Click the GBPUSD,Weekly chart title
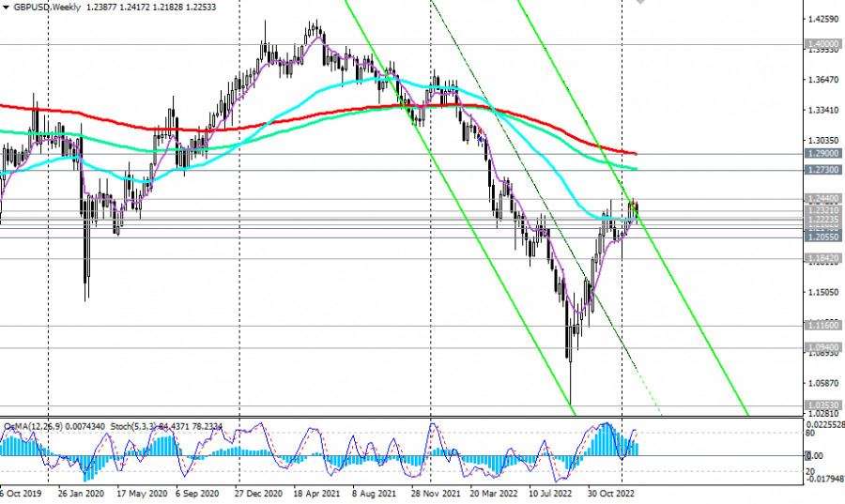The height and width of the screenshot is (504, 845). click(43, 6)
